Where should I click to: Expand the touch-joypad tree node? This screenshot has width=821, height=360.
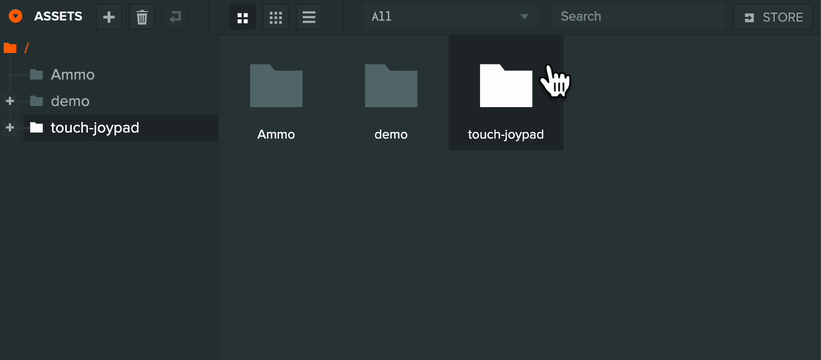[9, 127]
